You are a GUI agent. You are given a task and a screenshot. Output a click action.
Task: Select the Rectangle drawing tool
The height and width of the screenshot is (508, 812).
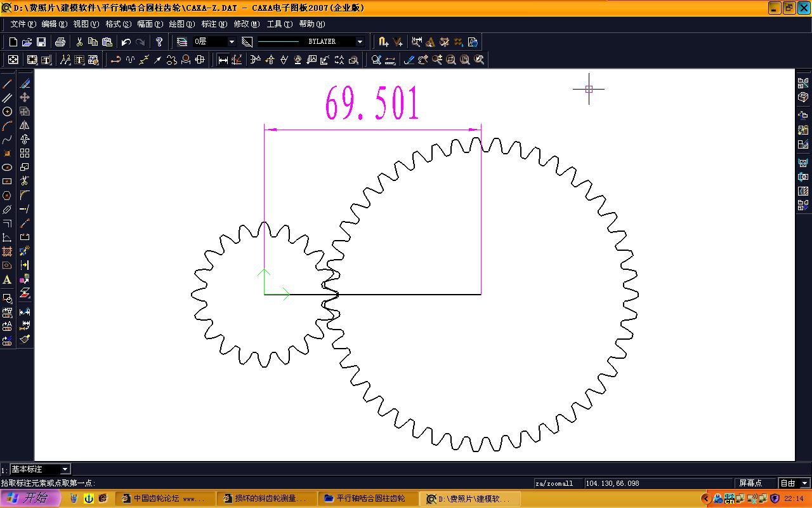pos(7,181)
